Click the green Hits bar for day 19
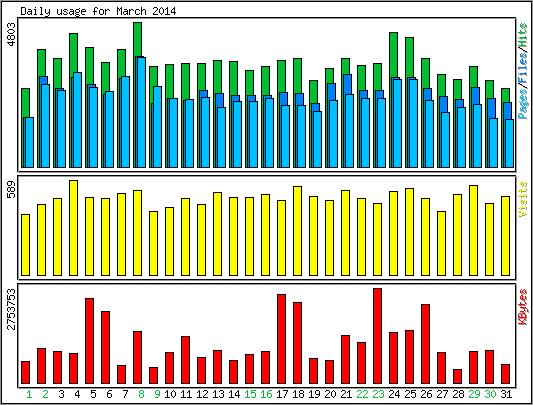 (x=313, y=92)
